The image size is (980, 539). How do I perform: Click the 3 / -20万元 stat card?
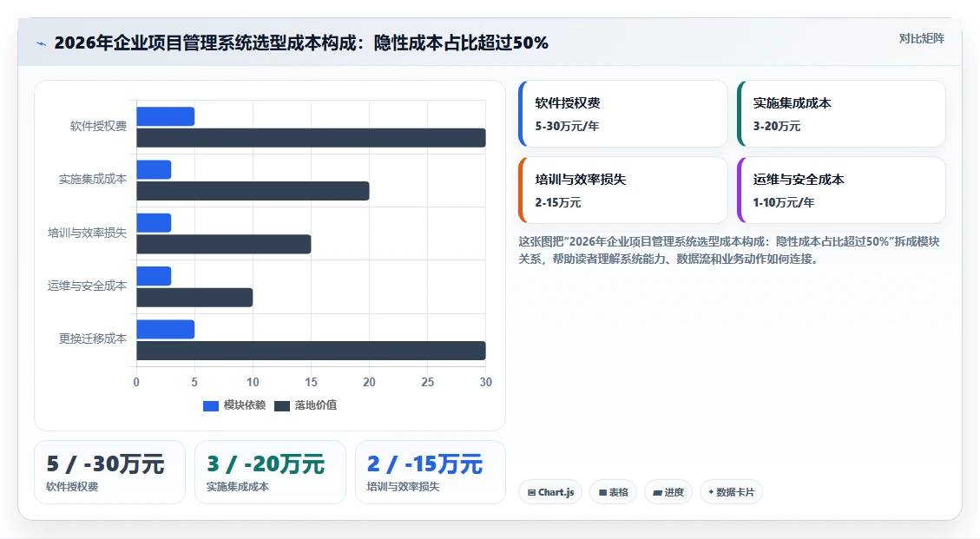(x=270, y=472)
